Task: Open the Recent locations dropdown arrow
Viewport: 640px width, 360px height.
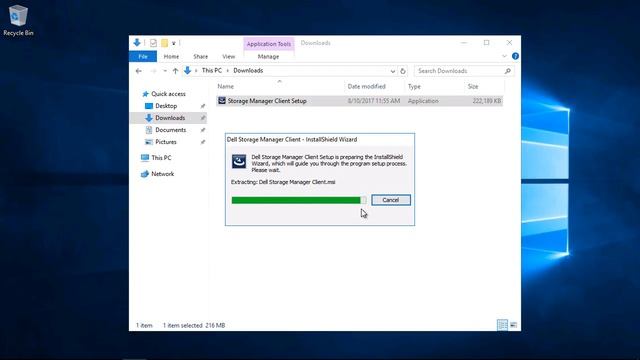Action: pyautogui.click(x=164, y=71)
